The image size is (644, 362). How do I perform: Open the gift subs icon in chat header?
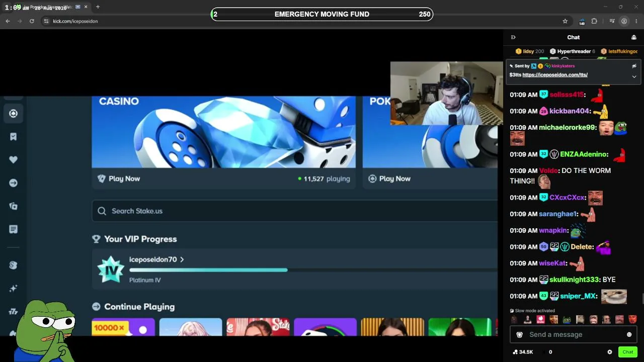(634, 37)
